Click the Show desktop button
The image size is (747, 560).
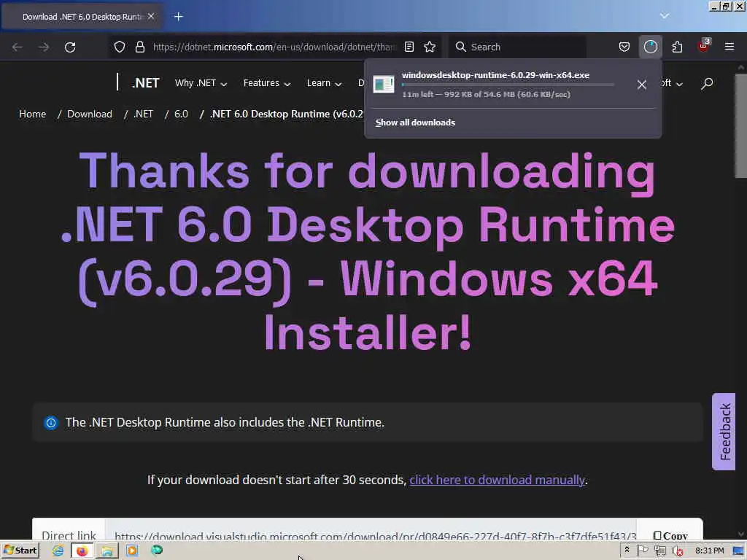(x=740, y=551)
